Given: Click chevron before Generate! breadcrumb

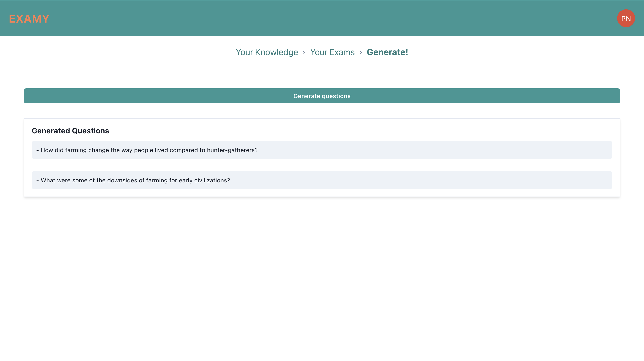Looking at the screenshot, I should [361, 53].
